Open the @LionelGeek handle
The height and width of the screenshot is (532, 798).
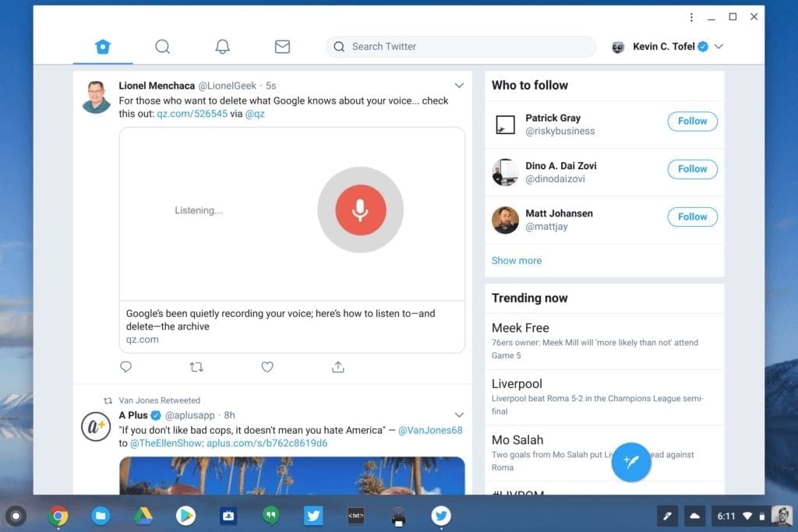point(227,86)
